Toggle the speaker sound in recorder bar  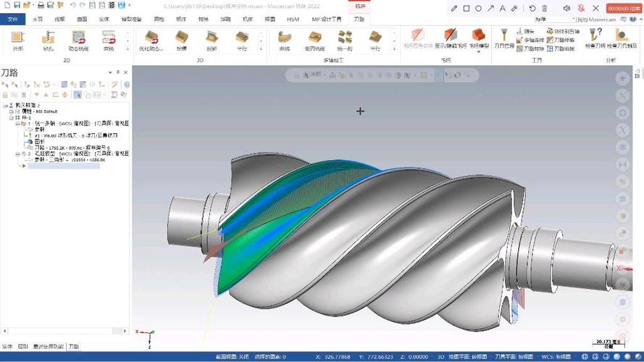click(566, 8)
